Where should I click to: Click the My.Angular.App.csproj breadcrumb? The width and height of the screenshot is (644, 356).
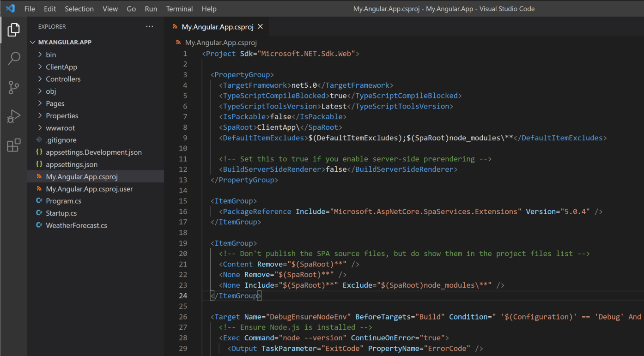220,42
